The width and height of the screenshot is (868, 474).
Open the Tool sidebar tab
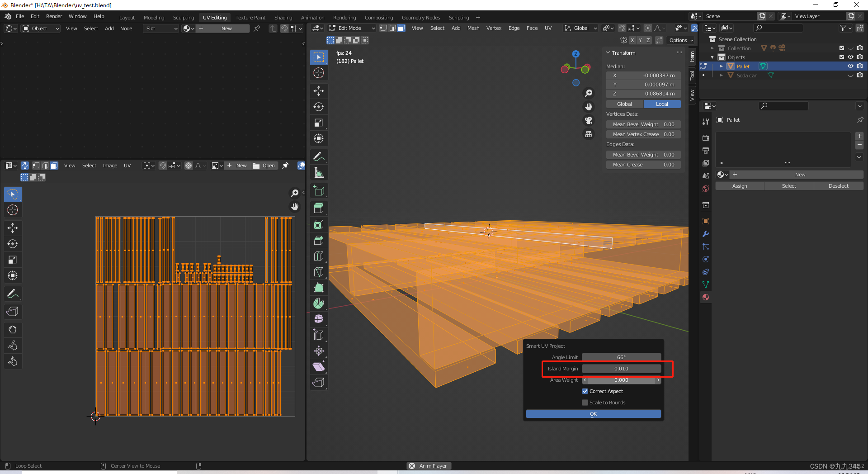pyautogui.click(x=692, y=76)
